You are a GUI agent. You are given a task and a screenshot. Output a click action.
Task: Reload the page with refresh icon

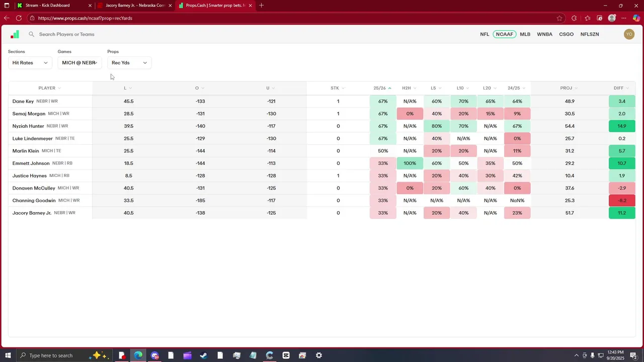pyautogui.click(x=19, y=18)
